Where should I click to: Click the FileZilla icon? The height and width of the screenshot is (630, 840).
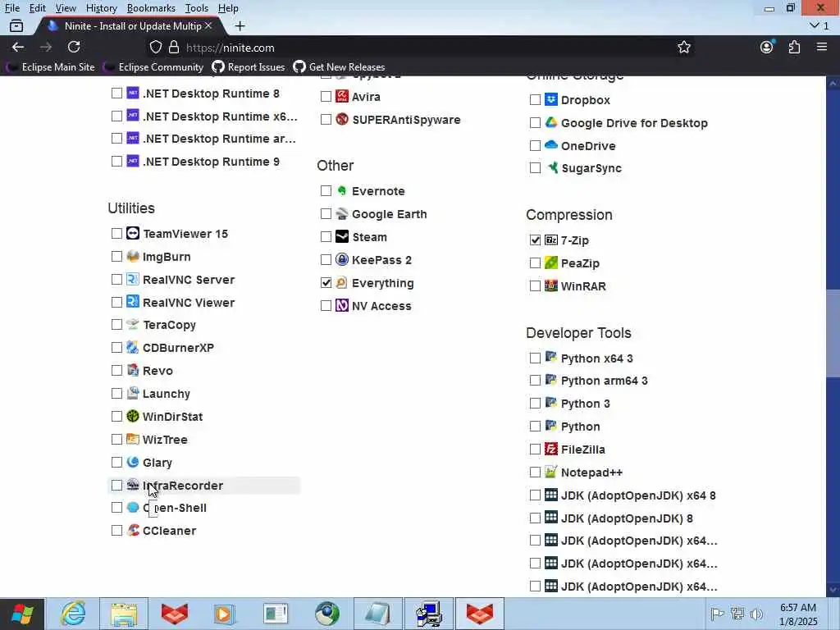550,449
